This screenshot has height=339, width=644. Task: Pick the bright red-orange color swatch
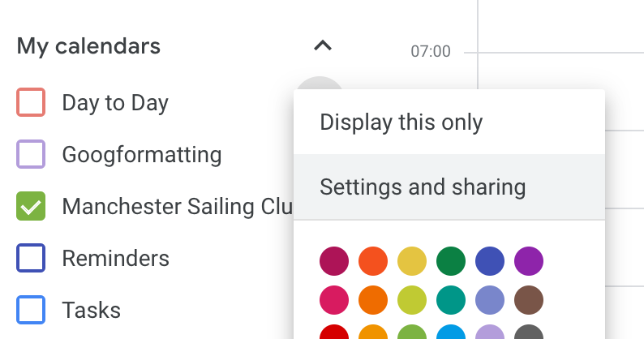[x=373, y=261]
